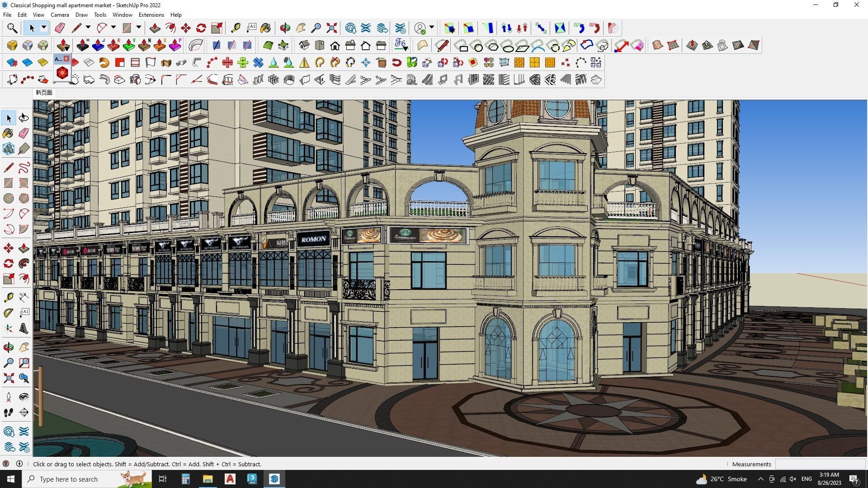Select the Section Plane tool in left toolbar
The width and height of the screenshot is (868, 488).
pos(24,413)
